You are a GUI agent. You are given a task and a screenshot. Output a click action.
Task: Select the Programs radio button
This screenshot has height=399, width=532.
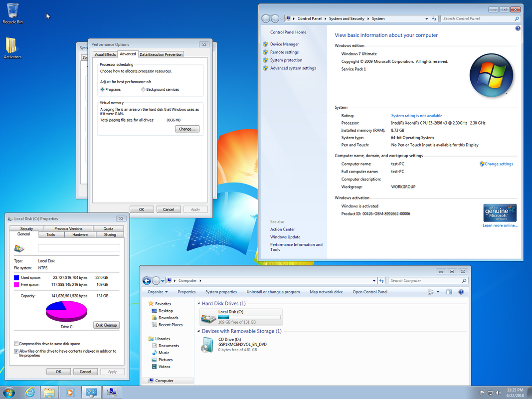click(103, 90)
